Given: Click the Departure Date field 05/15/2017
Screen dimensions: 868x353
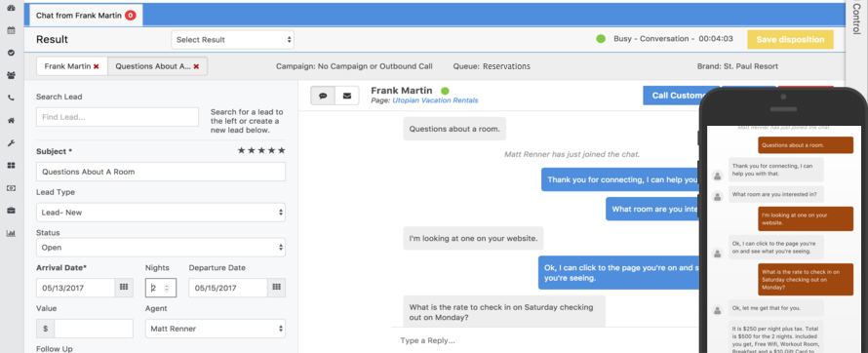Looking at the screenshot, I should click(x=228, y=288).
